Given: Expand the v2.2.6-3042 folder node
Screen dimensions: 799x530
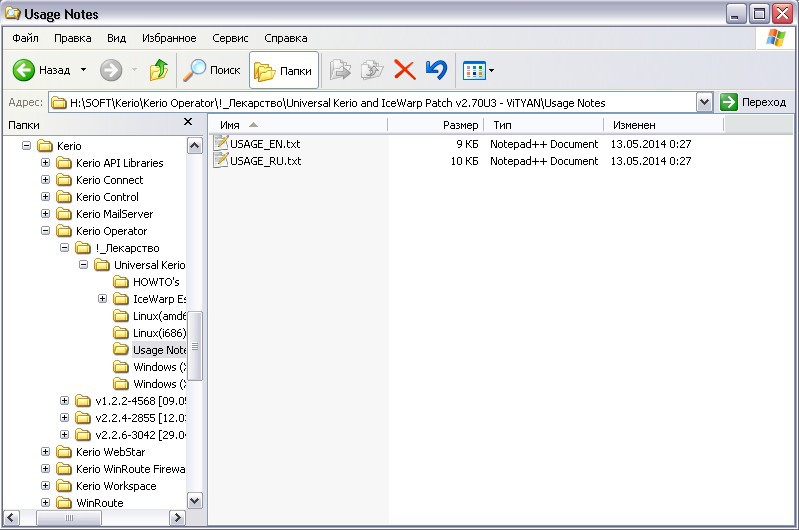Looking at the screenshot, I should (64, 435).
